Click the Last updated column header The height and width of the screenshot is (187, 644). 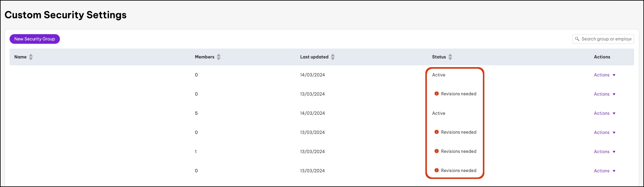[x=314, y=57]
